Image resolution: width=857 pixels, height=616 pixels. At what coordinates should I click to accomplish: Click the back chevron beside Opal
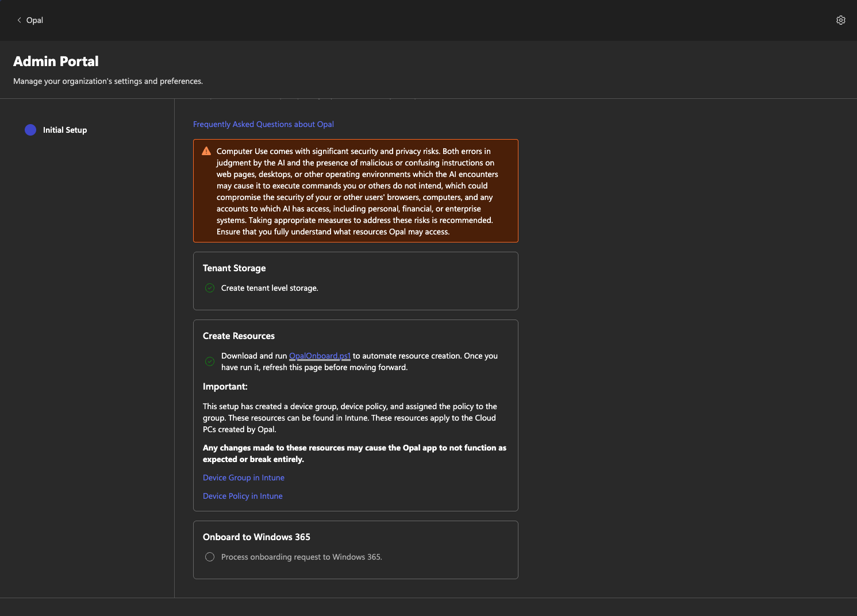tap(19, 20)
